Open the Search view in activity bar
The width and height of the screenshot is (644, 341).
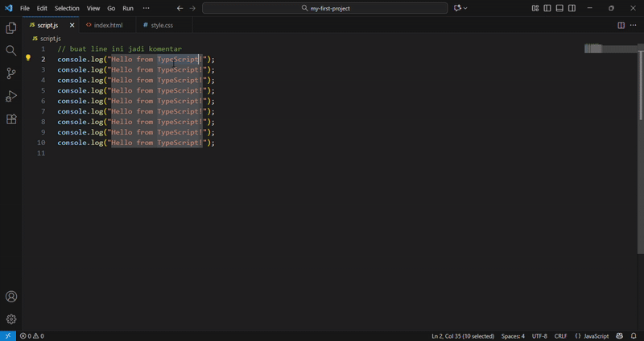click(x=11, y=51)
